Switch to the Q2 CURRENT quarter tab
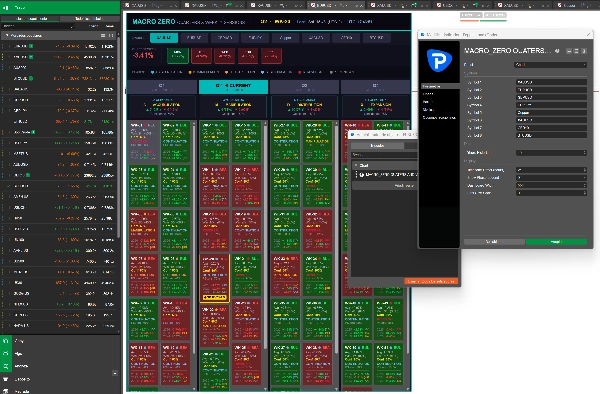 point(233,87)
